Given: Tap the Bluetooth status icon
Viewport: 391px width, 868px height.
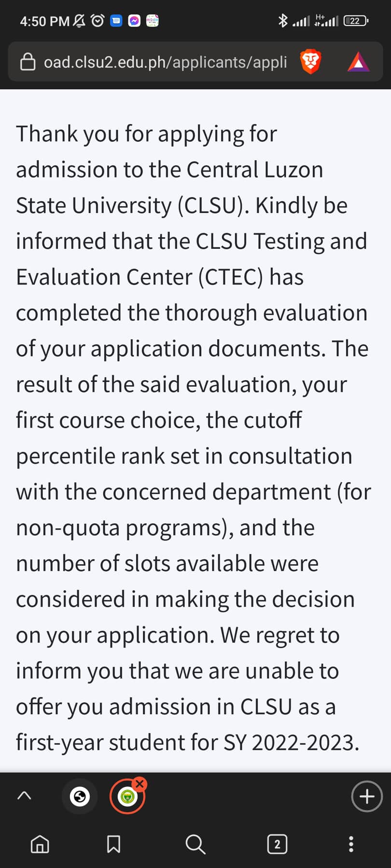Looking at the screenshot, I should pyautogui.click(x=283, y=21).
